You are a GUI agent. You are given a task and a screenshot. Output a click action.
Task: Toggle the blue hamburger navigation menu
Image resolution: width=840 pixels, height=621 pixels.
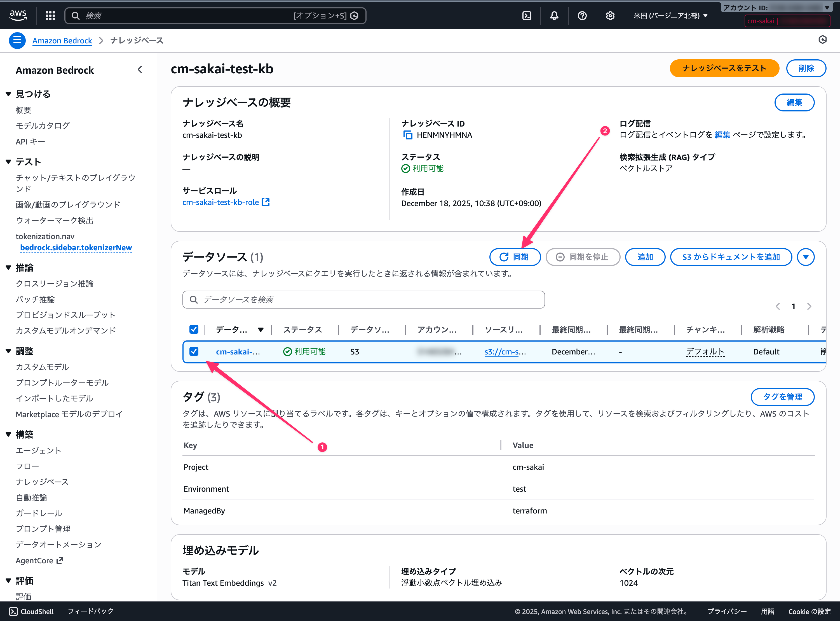pyautogui.click(x=17, y=40)
